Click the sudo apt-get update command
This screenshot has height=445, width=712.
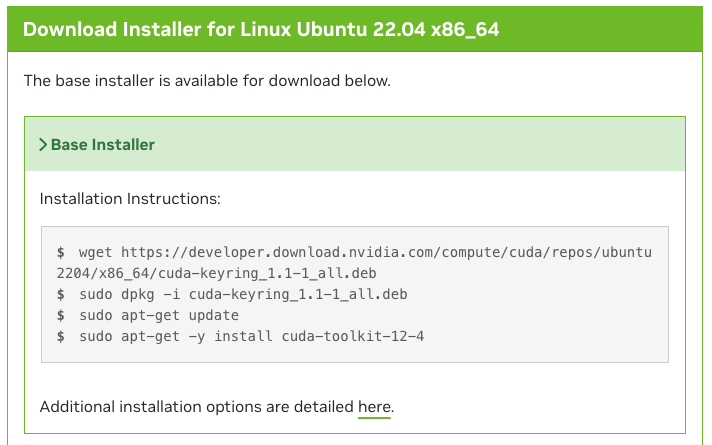coord(159,315)
